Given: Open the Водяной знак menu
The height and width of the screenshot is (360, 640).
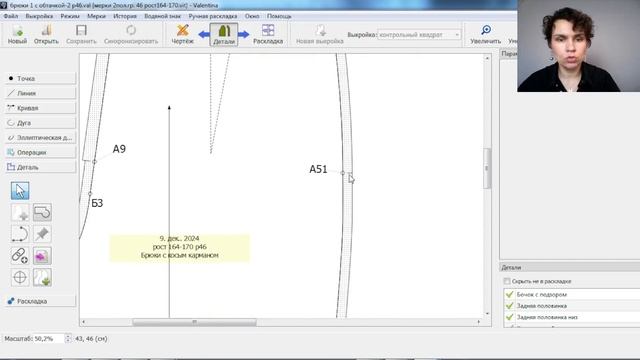Looking at the screenshot, I should click(162, 16).
